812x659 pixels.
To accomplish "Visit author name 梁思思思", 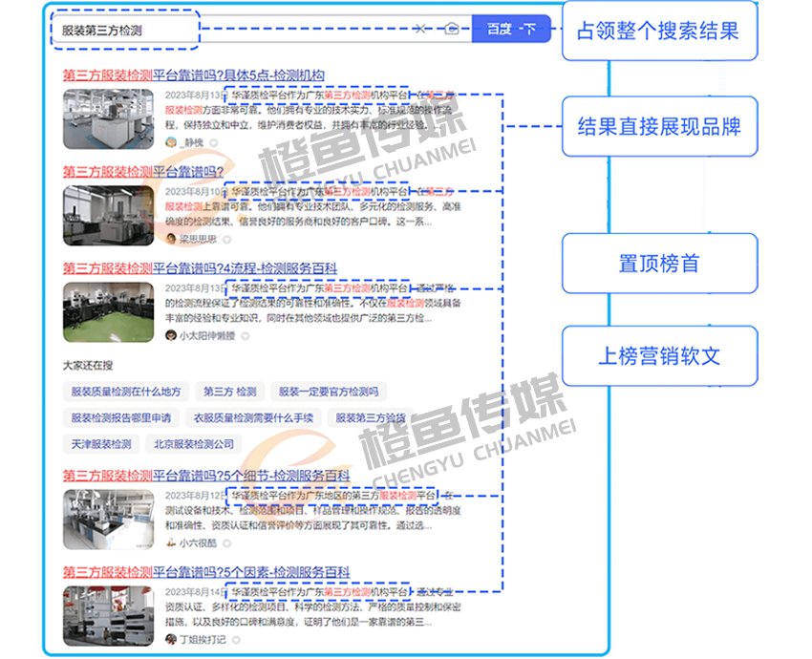I will (198, 239).
